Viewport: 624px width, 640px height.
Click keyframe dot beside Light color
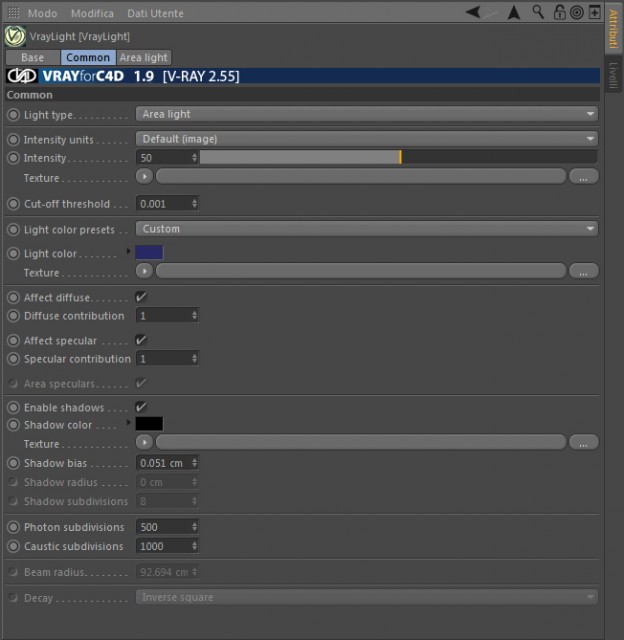coord(13,253)
